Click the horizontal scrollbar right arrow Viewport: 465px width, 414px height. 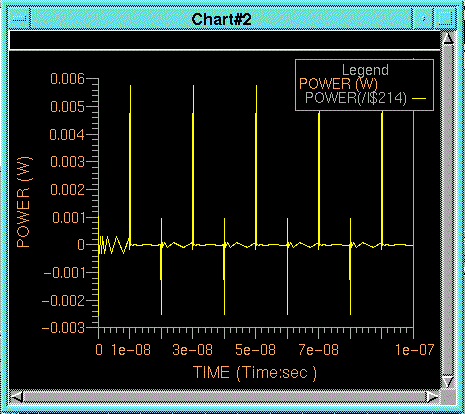432,397
